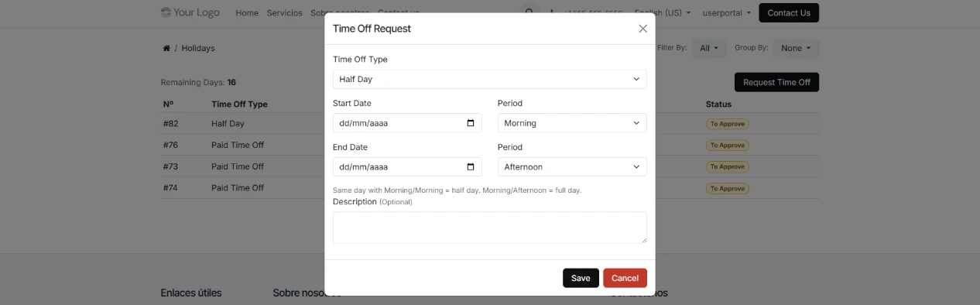Open Start Date calendar picker icon

(471, 123)
